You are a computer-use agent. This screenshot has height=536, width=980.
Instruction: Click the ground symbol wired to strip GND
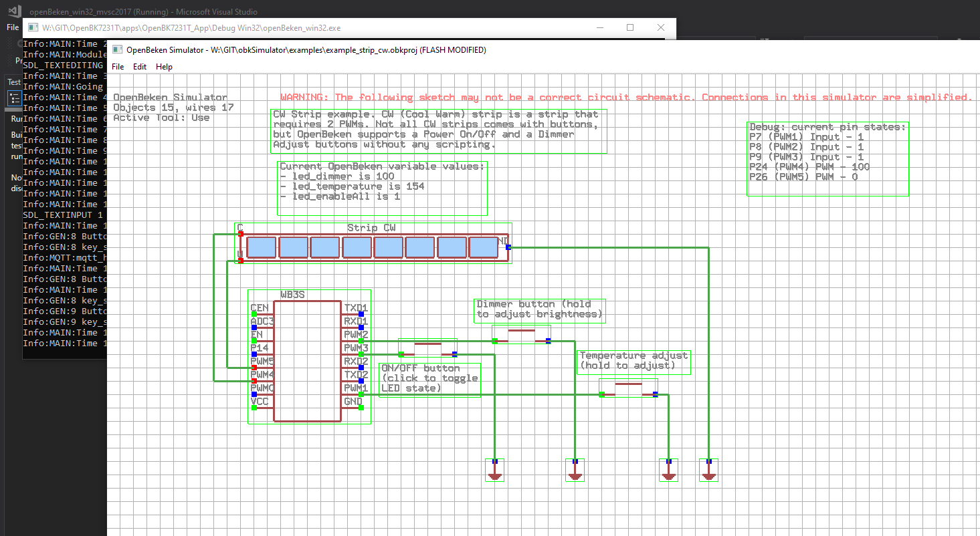(x=708, y=470)
